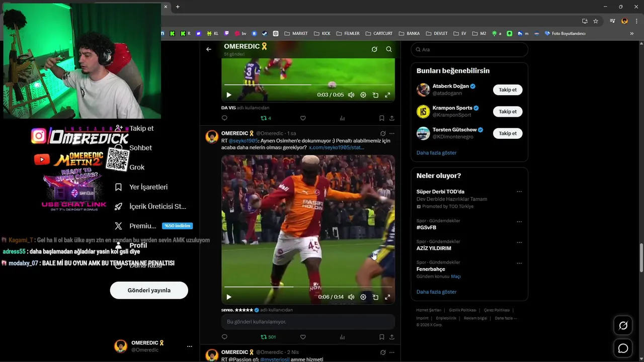Open BANKA bookmarks folder
The image size is (644, 362).
pos(409,34)
